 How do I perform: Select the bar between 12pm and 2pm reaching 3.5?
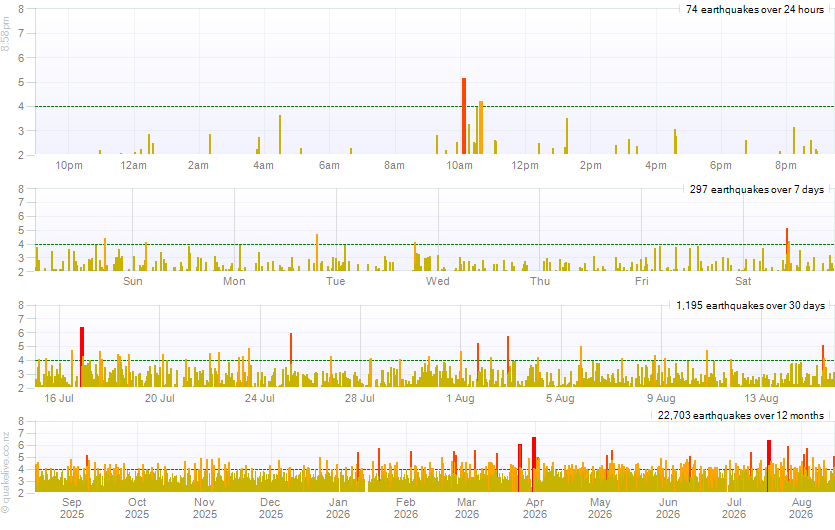[x=567, y=136]
